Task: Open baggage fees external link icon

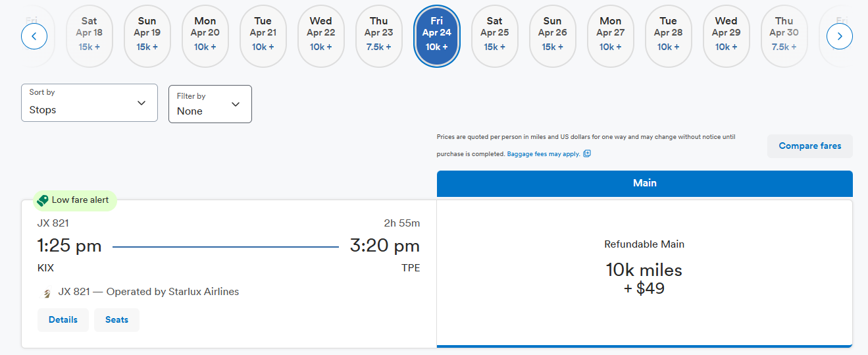Action: 587,153
